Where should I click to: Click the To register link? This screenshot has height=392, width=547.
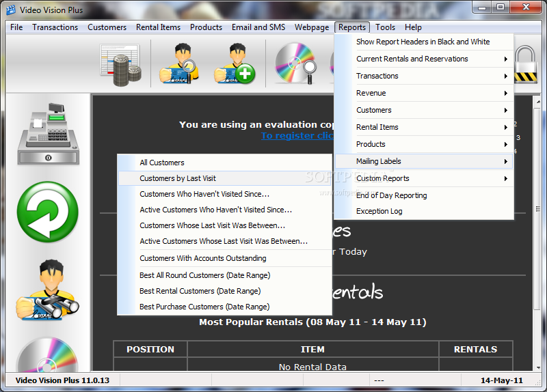point(297,135)
